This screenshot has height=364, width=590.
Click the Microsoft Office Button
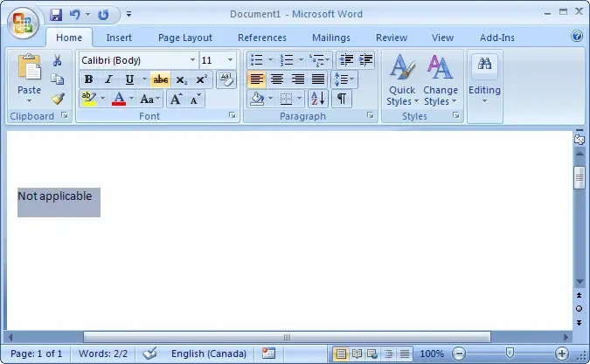pyautogui.click(x=24, y=22)
